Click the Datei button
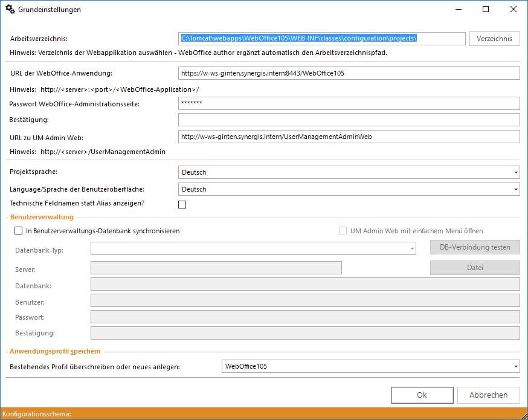 (475, 268)
